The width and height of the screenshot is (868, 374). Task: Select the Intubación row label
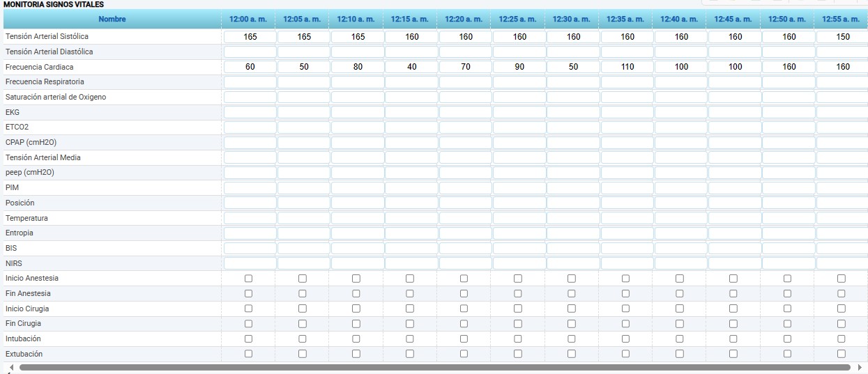(23, 338)
